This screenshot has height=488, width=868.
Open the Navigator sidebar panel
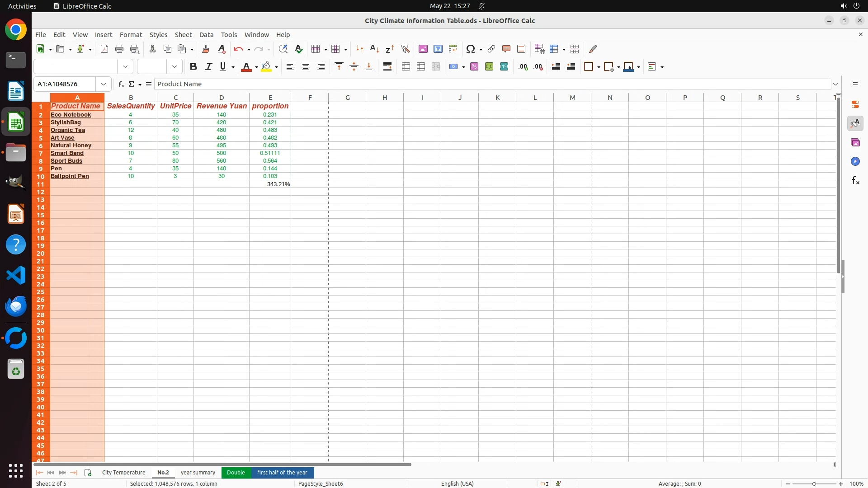[x=855, y=162]
